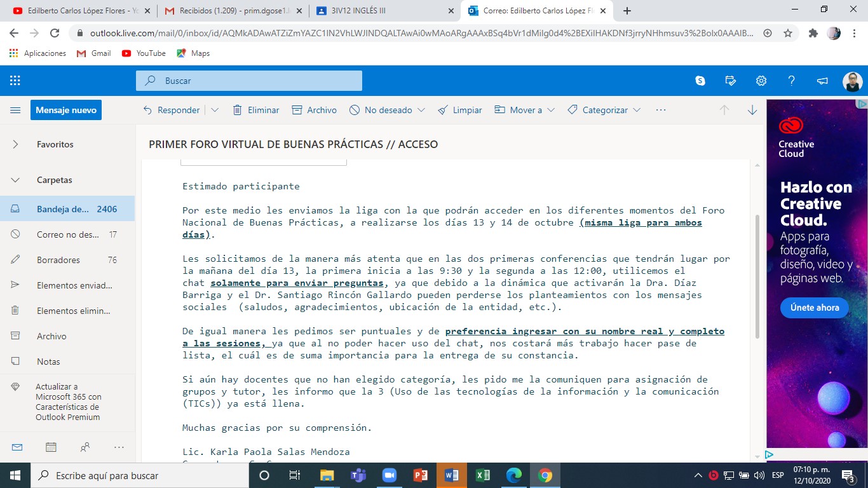Open Microsoft Teams from the taskbar

[358, 475]
